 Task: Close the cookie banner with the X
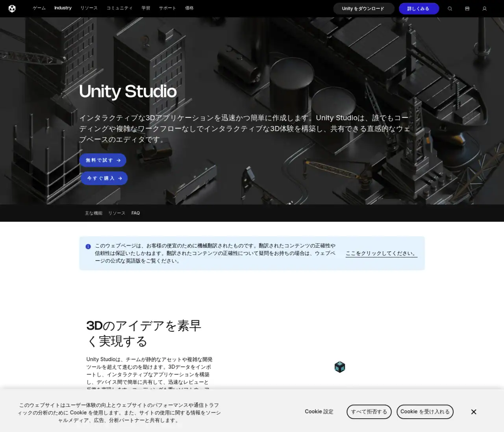(474, 412)
